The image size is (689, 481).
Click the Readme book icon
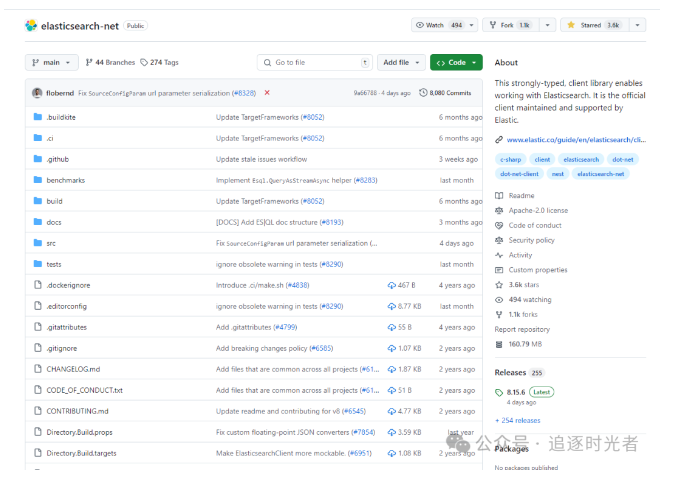tap(499, 195)
